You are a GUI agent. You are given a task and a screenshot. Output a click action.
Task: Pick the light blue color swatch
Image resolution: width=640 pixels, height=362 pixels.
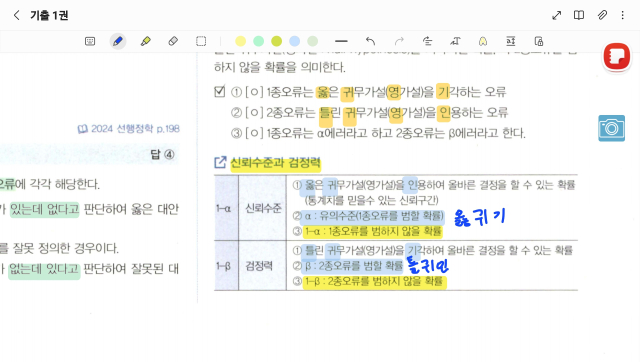point(294,41)
